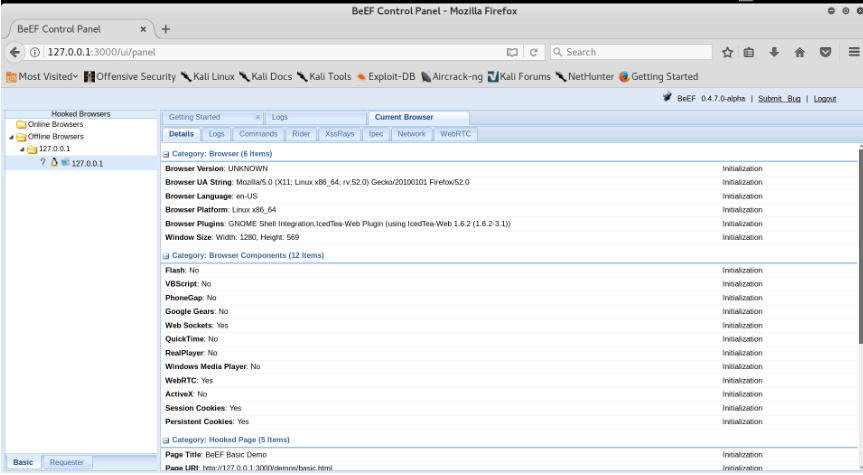
Task: Open Kali Docs bookmark
Action: pyautogui.click(x=266, y=77)
